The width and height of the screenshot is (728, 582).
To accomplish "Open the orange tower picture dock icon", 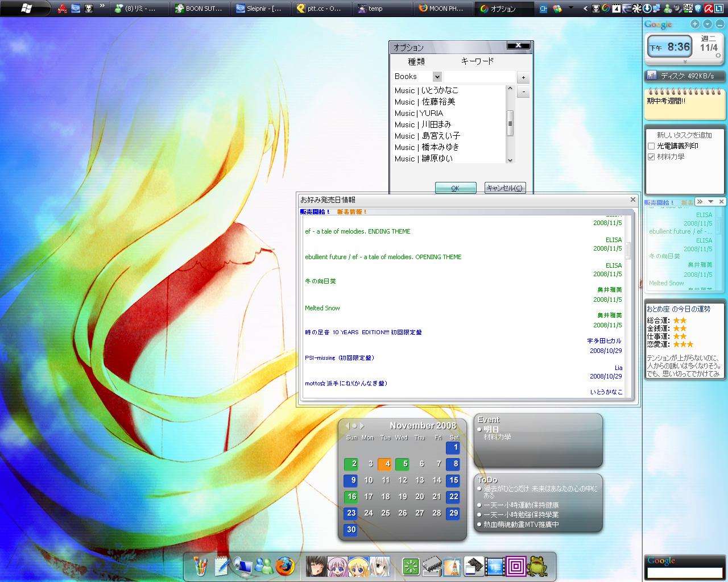I will 453,566.
